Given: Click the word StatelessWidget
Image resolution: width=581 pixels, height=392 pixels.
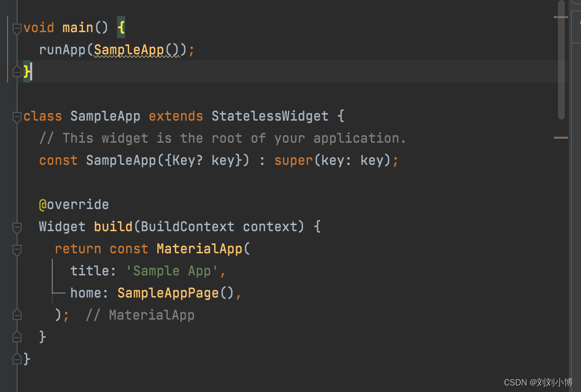Looking at the screenshot, I should coord(270,116).
